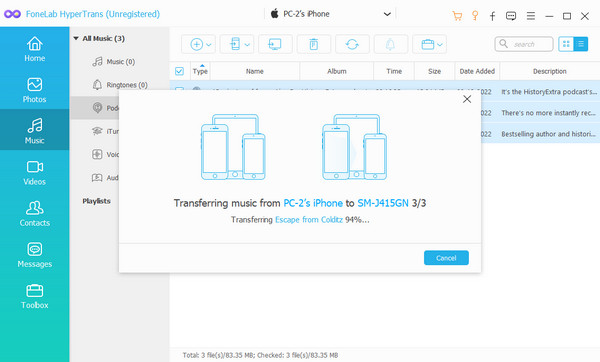
Task: Open the feedback chat icon
Action: [511, 16]
